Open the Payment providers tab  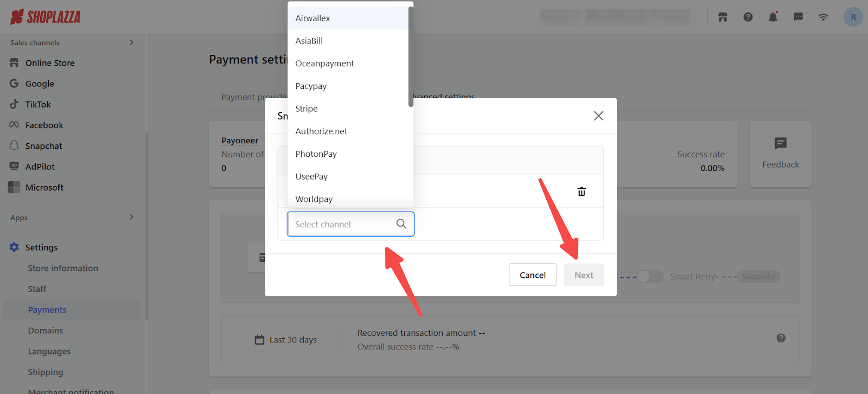(x=254, y=97)
